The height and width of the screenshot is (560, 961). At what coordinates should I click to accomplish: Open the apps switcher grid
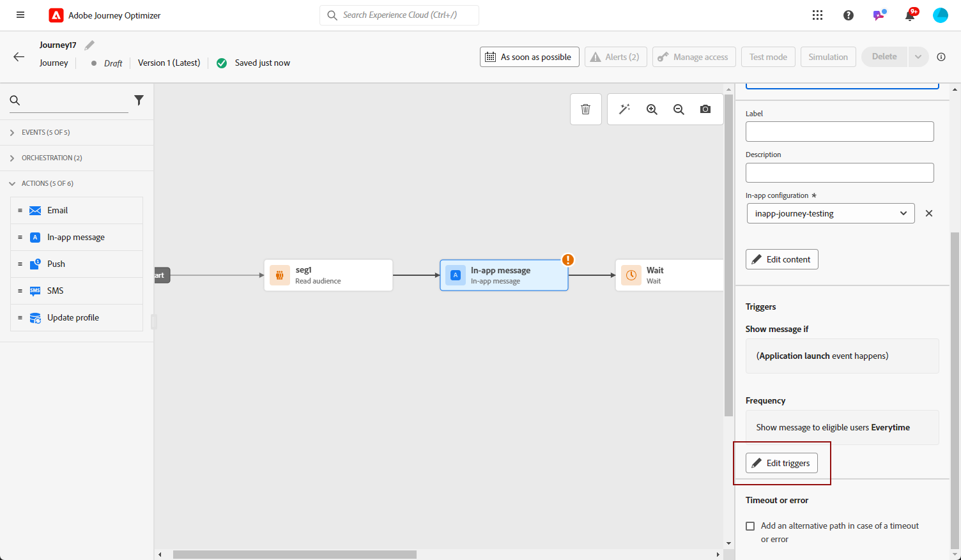click(817, 15)
